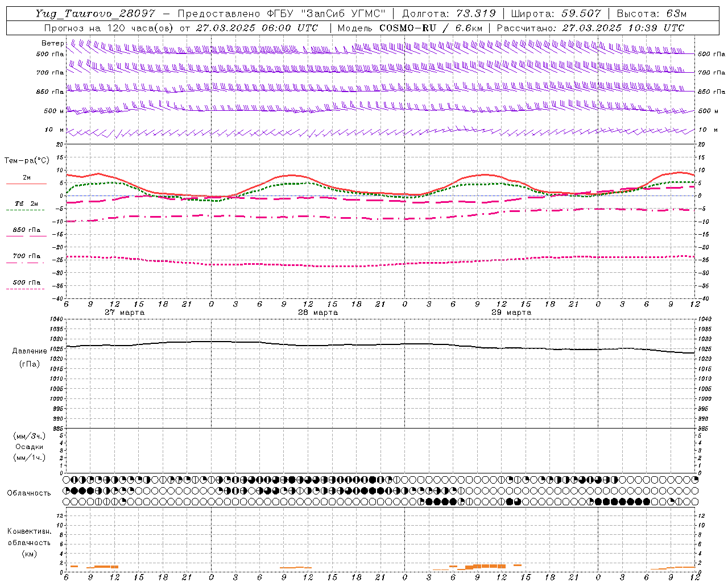The image size is (728, 582).
Task: Click the Осадки panel label
Action: 30,447
